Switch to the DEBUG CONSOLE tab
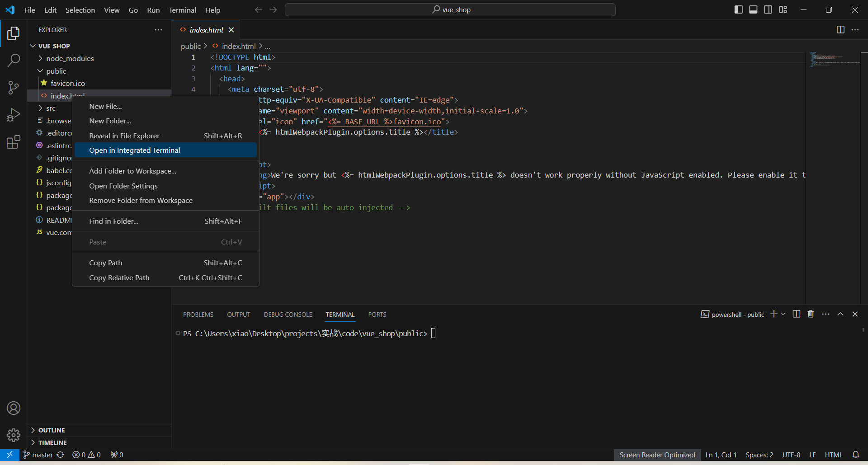868x465 pixels. tap(288, 315)
